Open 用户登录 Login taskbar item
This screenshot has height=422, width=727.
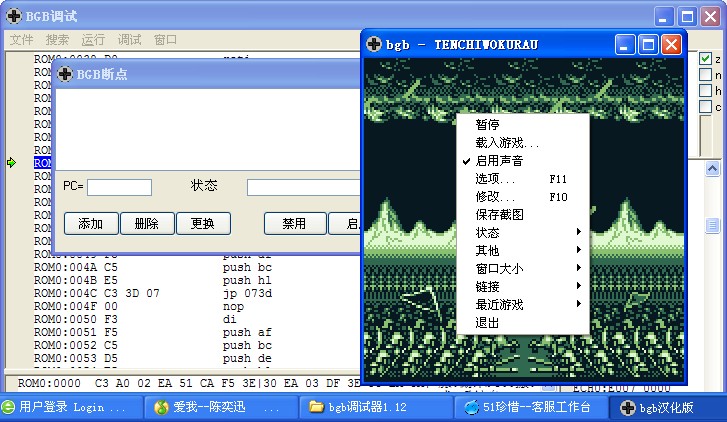(70, 407)
